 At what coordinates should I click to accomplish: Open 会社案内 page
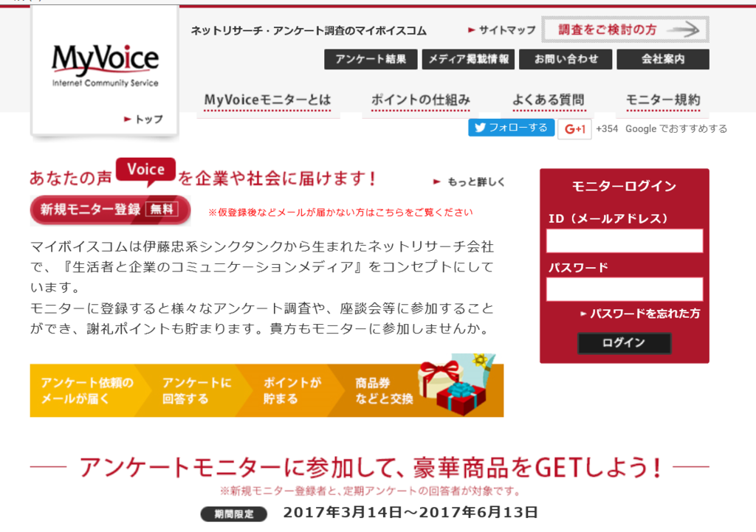[x=663, y=59]
